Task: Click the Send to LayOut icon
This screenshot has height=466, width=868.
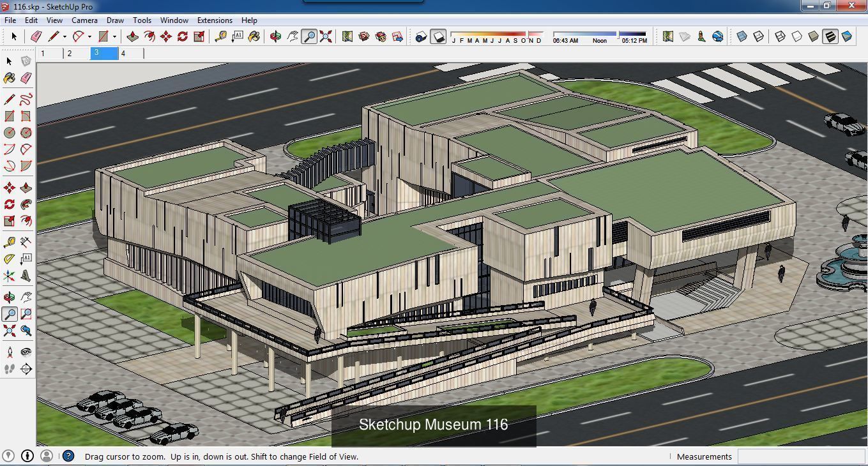Action: click(397, 36)
